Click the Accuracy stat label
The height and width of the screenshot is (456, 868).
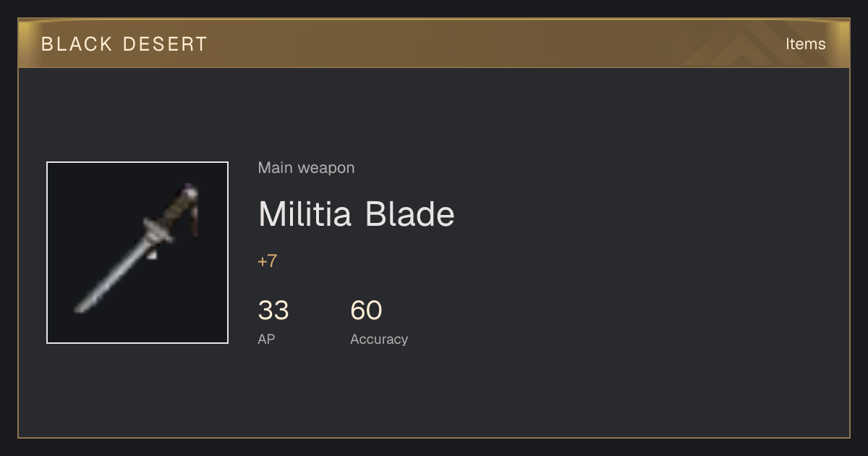(x=379, y=339)
